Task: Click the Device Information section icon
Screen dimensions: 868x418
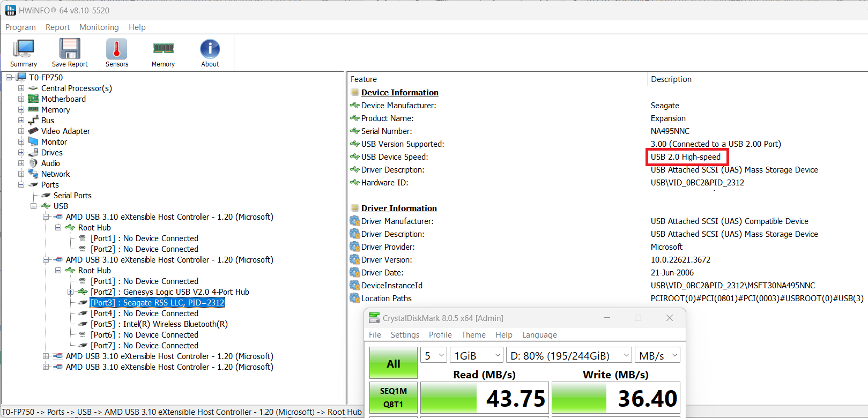Action: (x=355, y=92)
